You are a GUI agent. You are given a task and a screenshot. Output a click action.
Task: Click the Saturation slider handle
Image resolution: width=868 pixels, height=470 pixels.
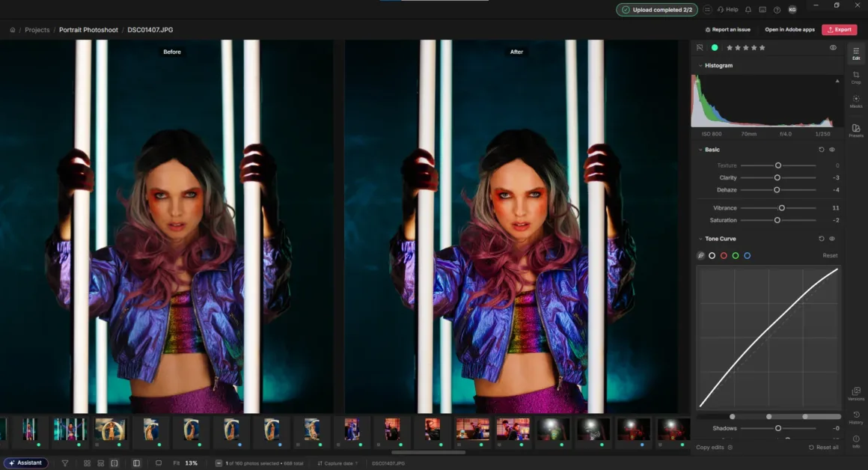[x=777, y=220]
